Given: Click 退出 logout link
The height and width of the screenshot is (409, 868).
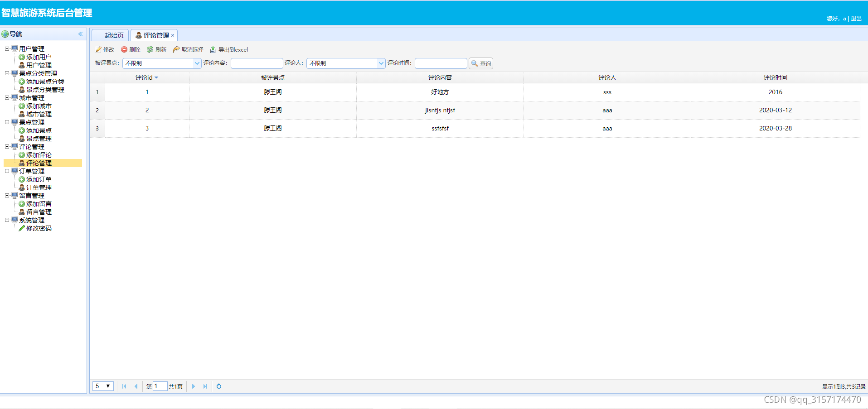Looking at the screenshot, I should point(856,19).
